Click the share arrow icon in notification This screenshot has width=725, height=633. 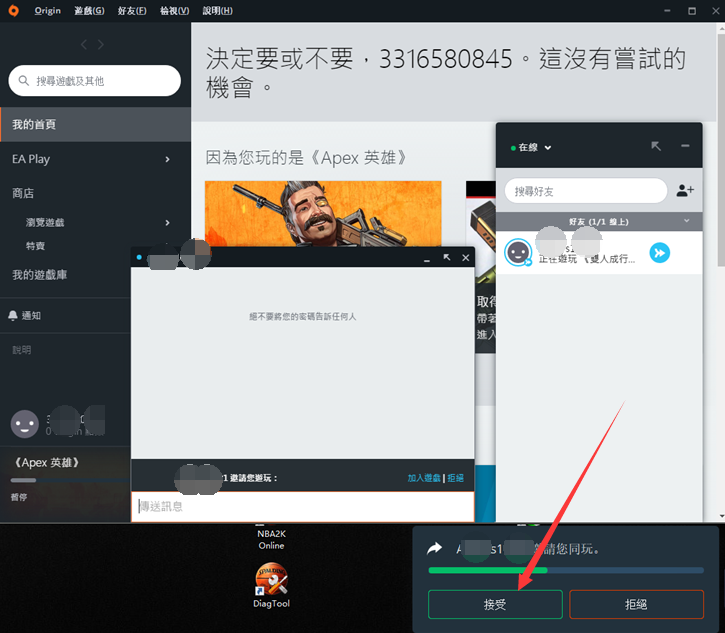435,549
